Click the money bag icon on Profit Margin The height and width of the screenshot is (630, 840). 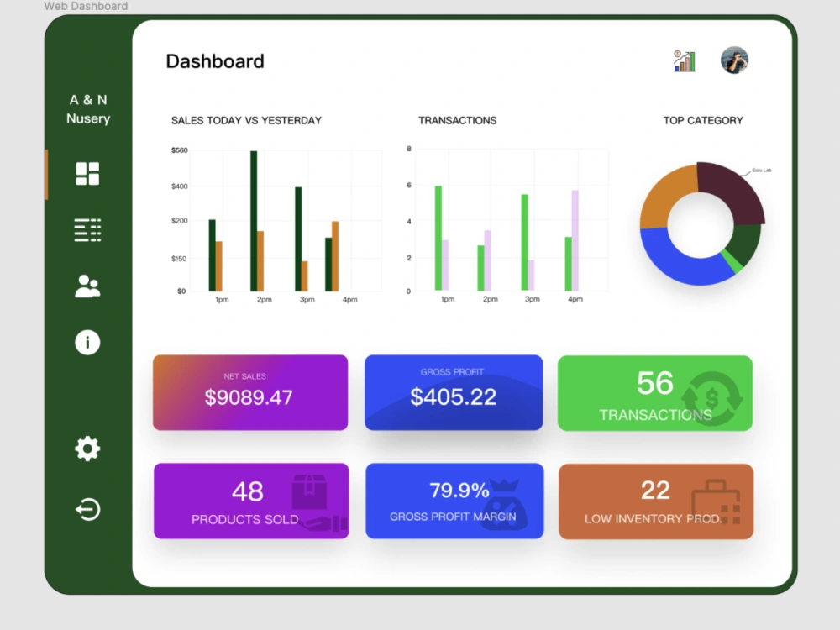(x=503, y=505)
